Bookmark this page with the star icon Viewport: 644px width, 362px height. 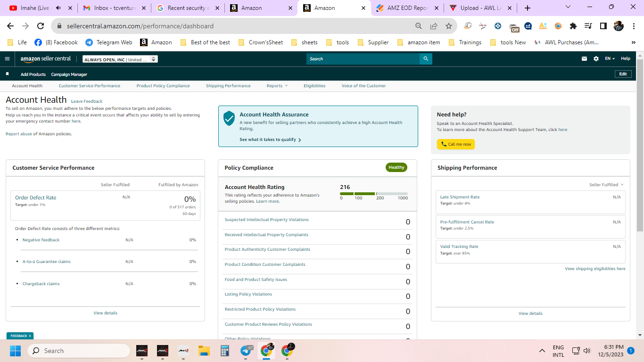[x=449, y=26]
